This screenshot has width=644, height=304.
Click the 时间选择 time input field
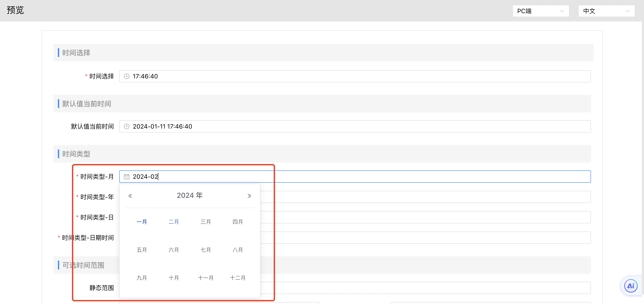(x=355, y=76)
